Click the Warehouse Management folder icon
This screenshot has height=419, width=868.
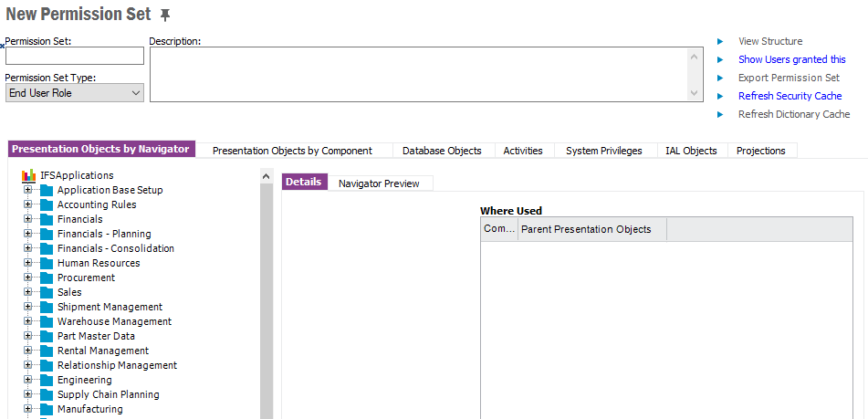point(47,321)
